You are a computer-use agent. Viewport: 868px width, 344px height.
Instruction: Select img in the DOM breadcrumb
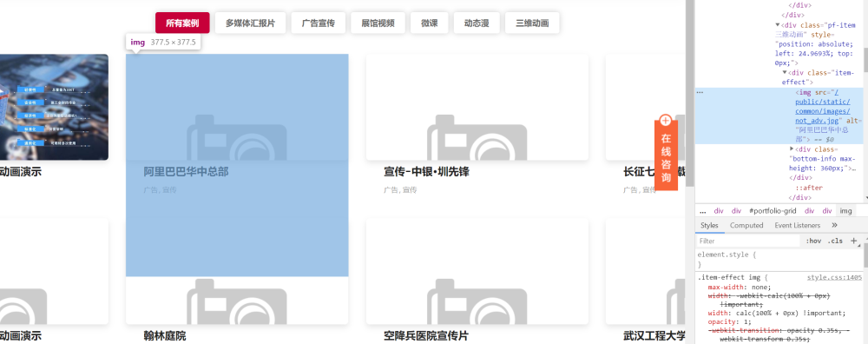[845, 211]
